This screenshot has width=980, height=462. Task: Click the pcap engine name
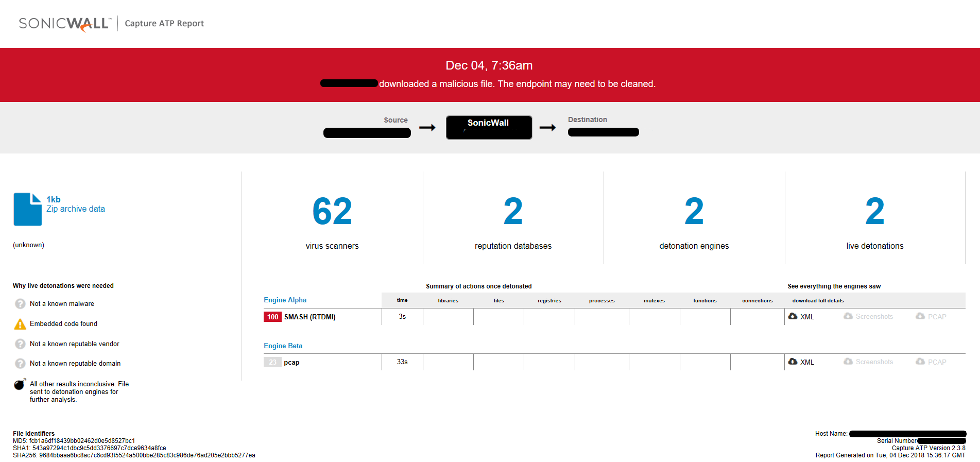(x=291, y=363)
